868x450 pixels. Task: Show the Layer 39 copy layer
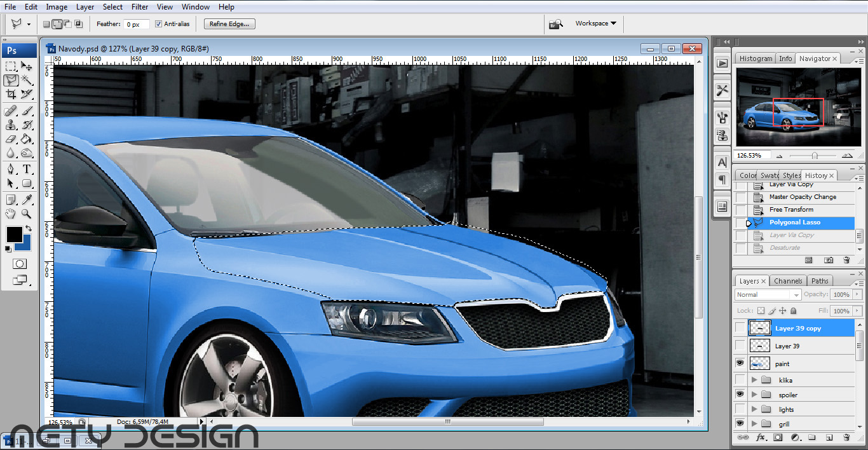click(x=740, y=327)
